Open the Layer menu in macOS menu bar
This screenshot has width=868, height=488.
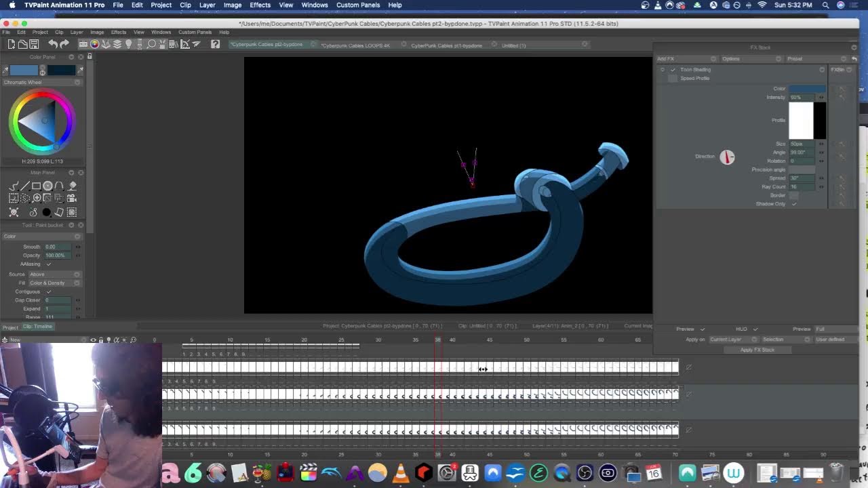click(x=207, y=5)
